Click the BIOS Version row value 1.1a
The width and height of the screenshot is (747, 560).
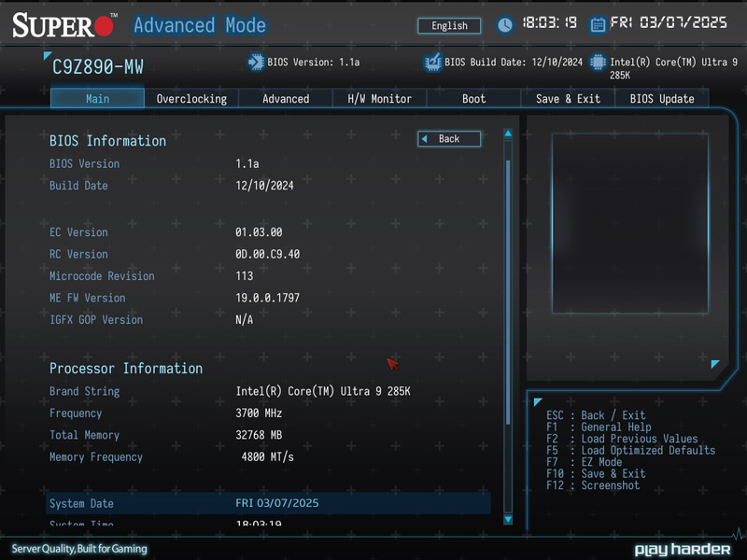click(247, 164)
